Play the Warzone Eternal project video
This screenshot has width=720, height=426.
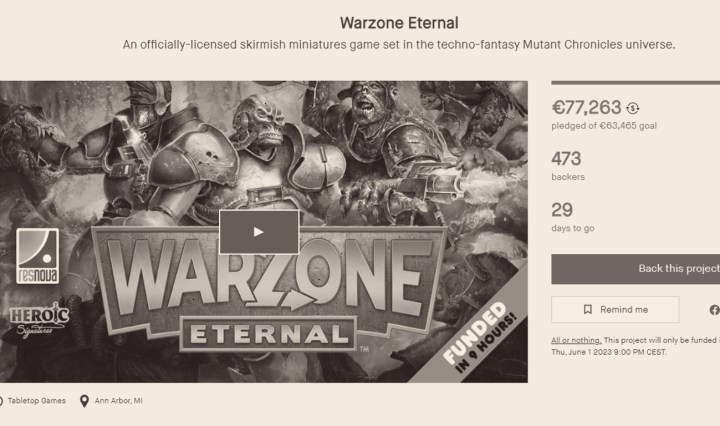[x=258, y=232]
